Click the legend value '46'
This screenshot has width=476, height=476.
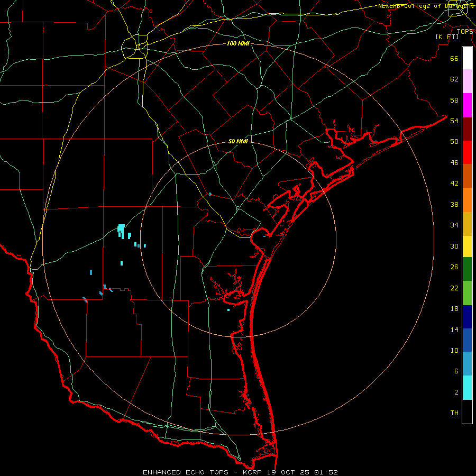pyautogui.click(x=454, y=163)
